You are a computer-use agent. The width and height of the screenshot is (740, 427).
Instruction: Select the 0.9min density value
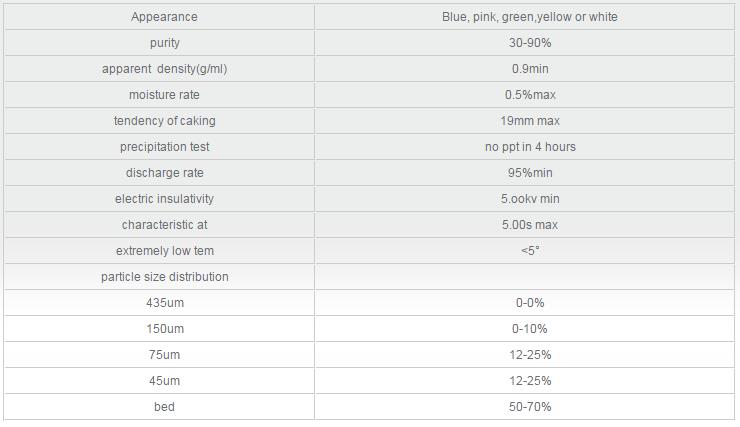pos(530,69)
